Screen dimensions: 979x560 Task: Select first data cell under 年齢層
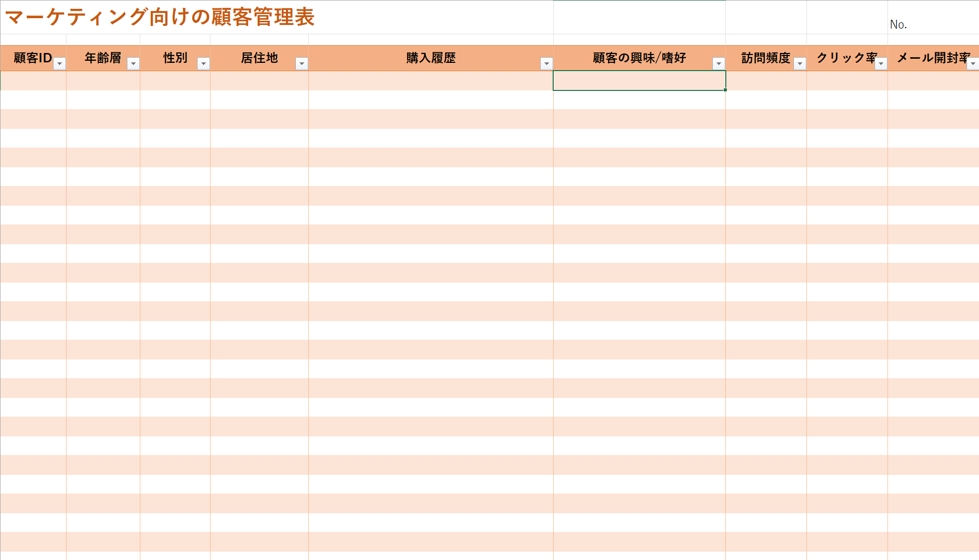pyautogui.click(x=103, y=81)
